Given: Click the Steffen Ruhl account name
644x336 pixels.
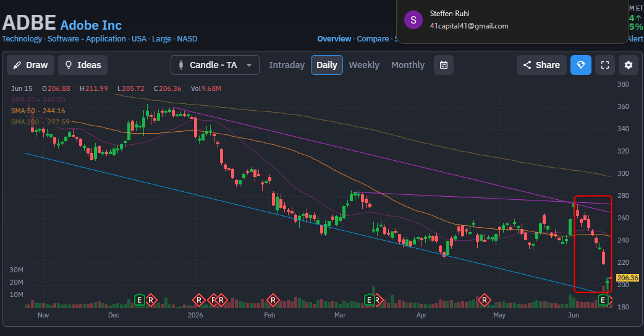Looking at the screenshot, I should [449, 14].
